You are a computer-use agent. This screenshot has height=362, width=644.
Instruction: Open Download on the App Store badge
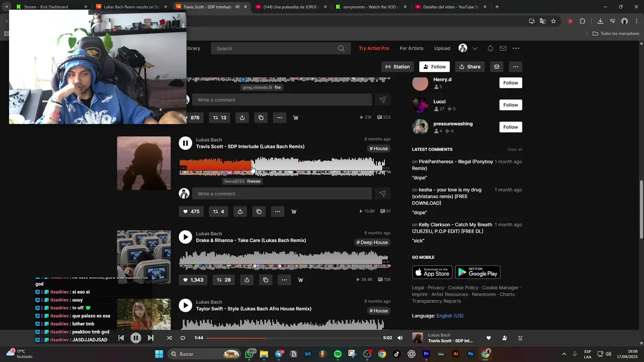click(432, 272)
